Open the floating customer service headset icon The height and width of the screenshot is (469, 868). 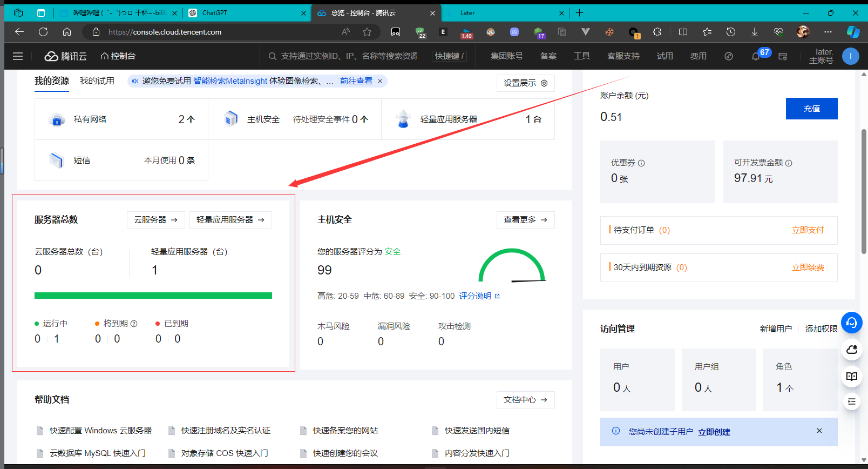tap(852, 323)
